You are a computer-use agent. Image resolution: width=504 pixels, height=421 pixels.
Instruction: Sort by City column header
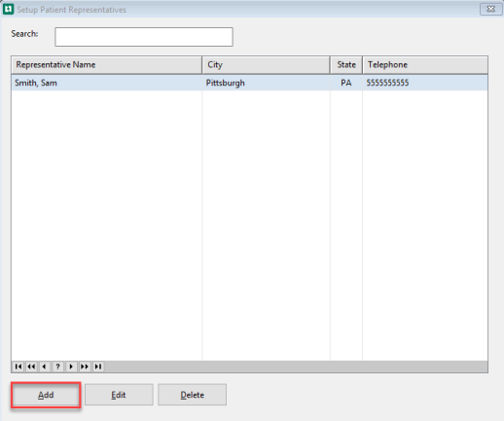coord(266,65)
